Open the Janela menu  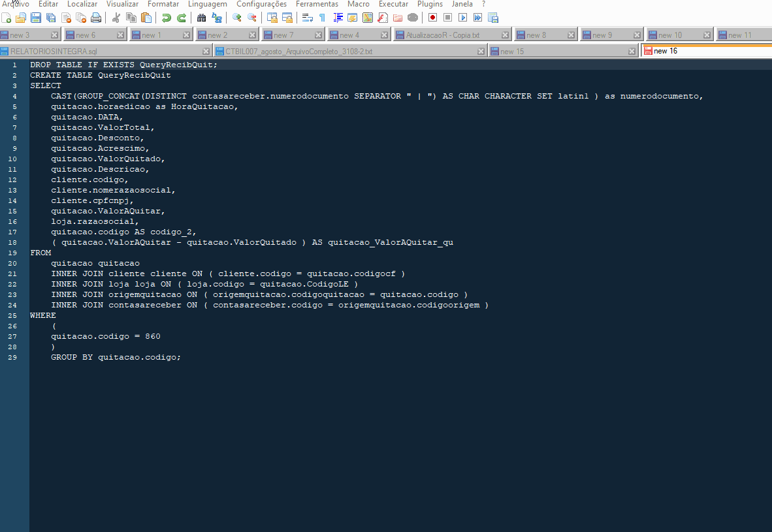[x=462, y=4]
